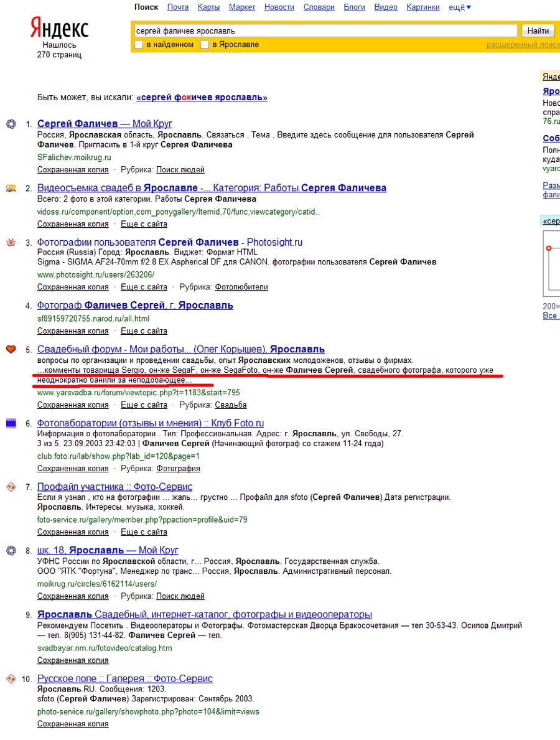The height and width of the screenshot is (740, 560).
Task: Click the moikrug.ru/circles/6162114/users/ URL
Action: tap(97, 584)
